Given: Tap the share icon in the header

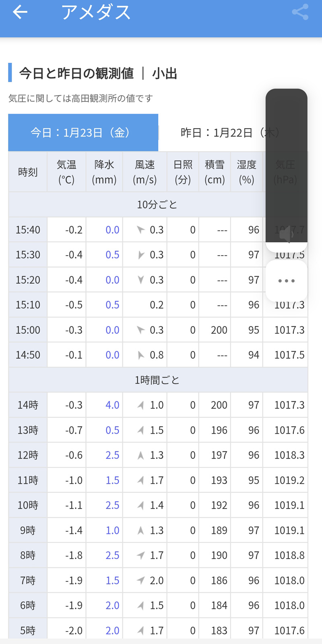Looking at the screenshot, I should [300, 12].
